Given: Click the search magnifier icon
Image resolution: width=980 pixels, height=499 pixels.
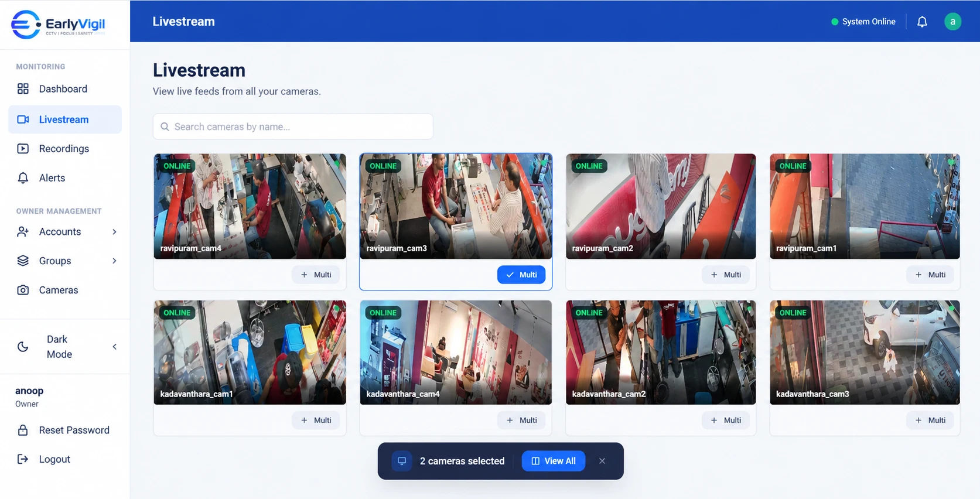Looking at the screenshot, I should tap(165, 127).
